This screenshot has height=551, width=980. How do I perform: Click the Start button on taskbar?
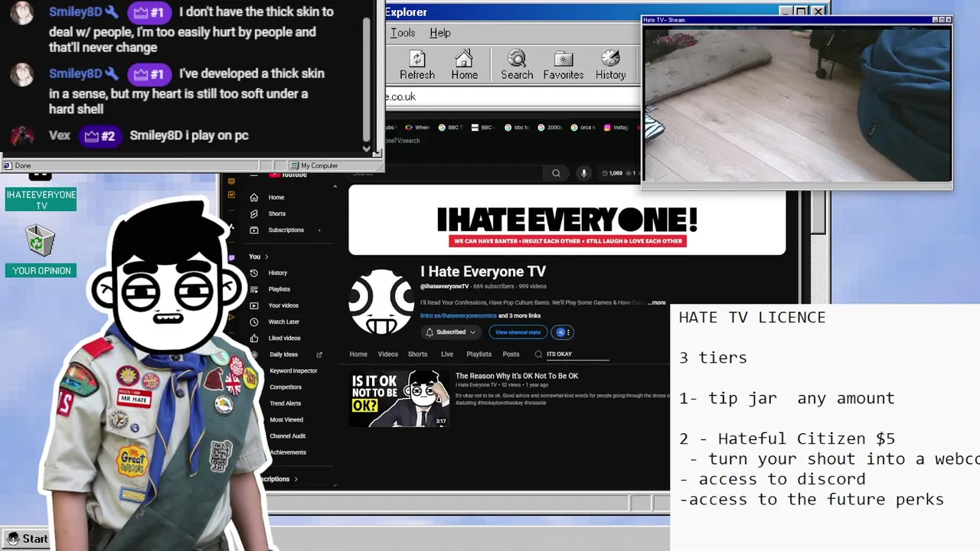coord(27,539)
